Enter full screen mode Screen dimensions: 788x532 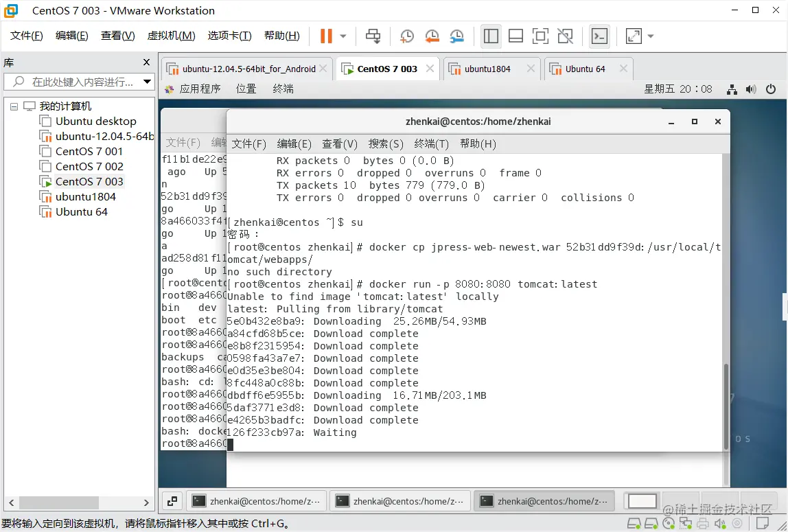tap(540, 36)
